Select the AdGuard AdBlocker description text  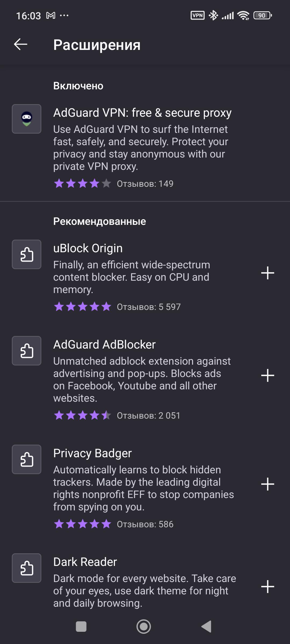tap(142, 379)
